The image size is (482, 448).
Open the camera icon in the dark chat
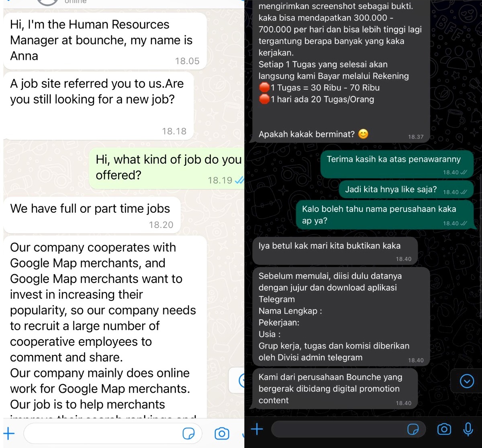tap(444, 429)
